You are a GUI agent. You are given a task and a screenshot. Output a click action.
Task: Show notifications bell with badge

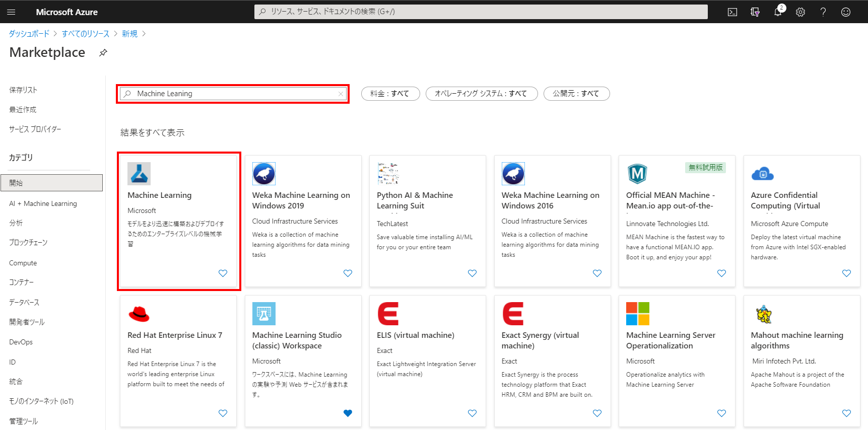[x=778, y=12]
